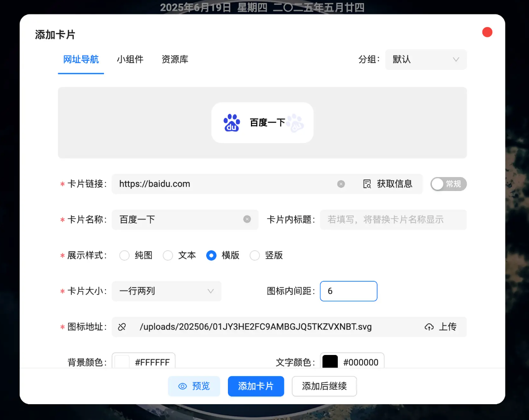Click the eye icon on the preview button
The width and height of the screenshot is (529, 420).
coord(183,386)
